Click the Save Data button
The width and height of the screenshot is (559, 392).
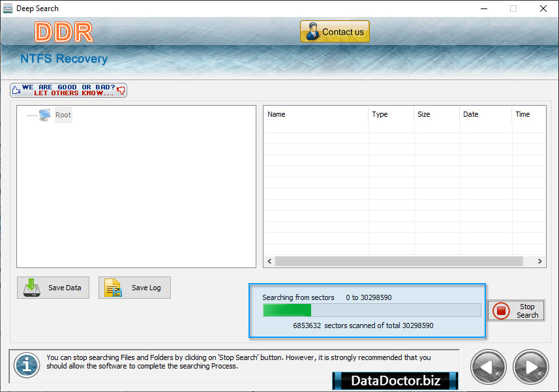53,288
